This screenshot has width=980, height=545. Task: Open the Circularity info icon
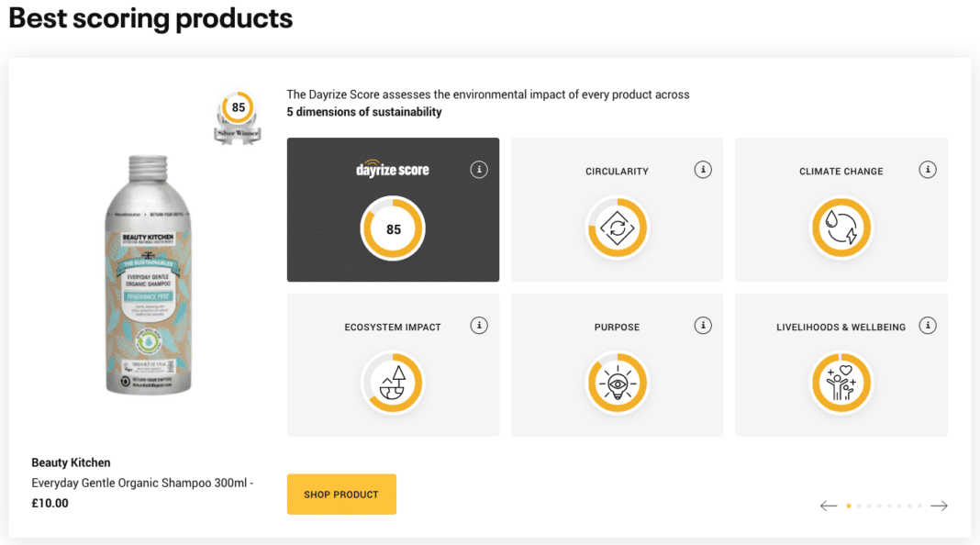point(703,170)
